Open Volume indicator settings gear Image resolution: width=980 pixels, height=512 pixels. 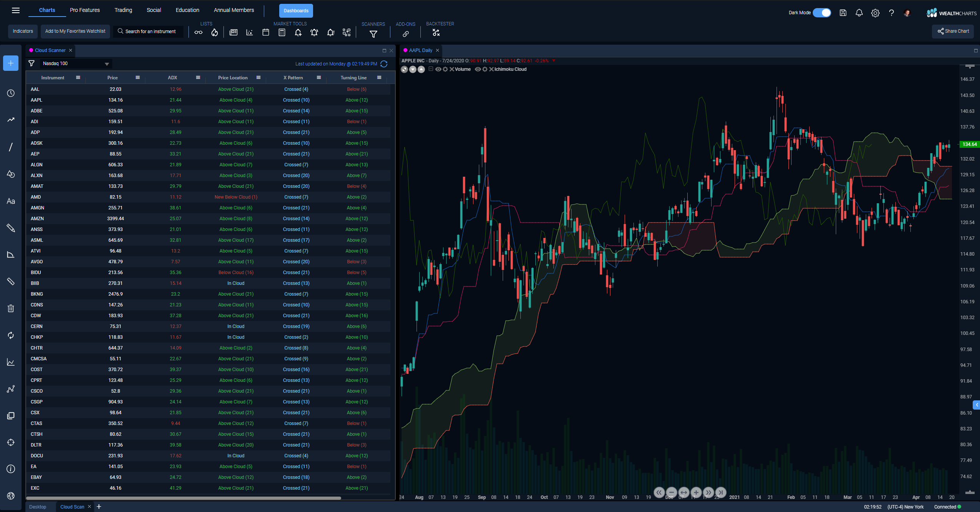click(x=445, y=69)
